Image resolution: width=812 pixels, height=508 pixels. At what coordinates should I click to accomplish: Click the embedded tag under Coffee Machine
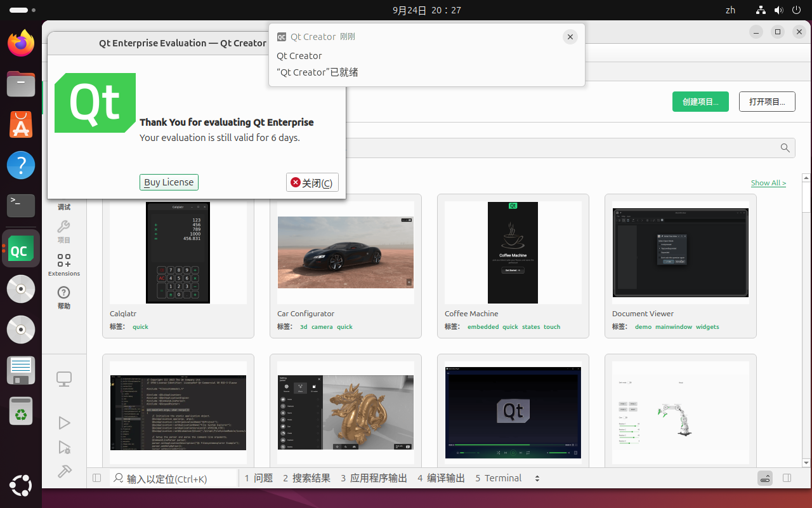[483, 327]
